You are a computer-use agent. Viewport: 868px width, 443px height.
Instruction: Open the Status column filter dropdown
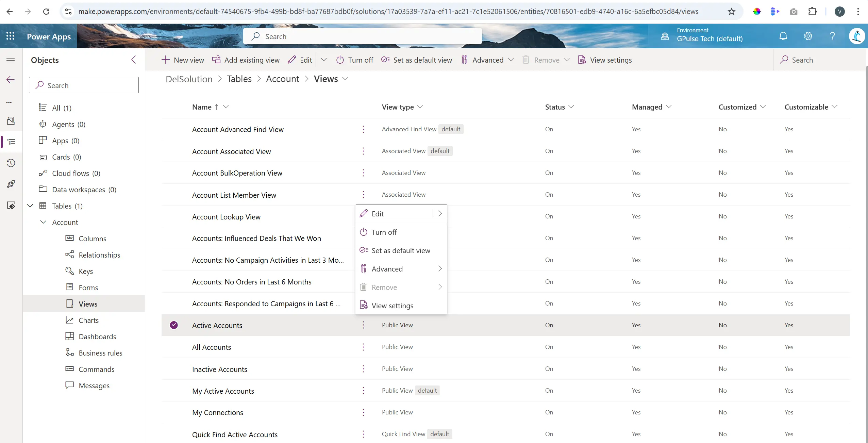click(571, 106)
